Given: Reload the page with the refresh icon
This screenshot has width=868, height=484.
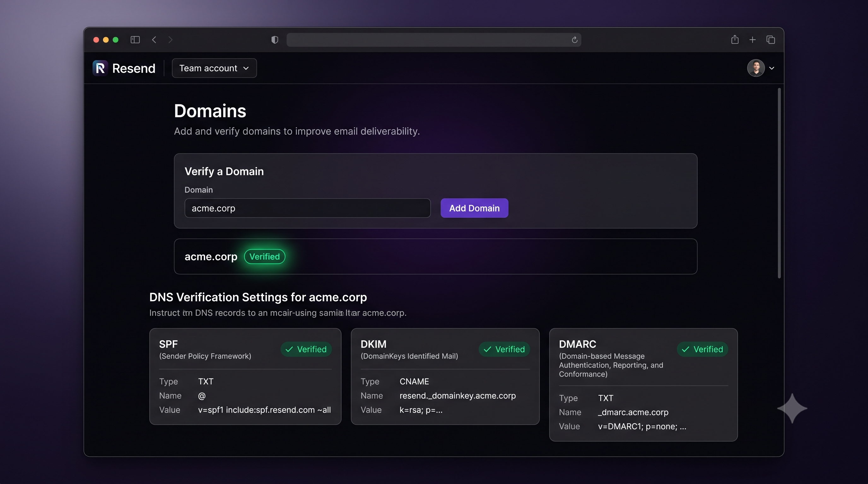Looking at the screenshot, I should [x=574, y=40].
